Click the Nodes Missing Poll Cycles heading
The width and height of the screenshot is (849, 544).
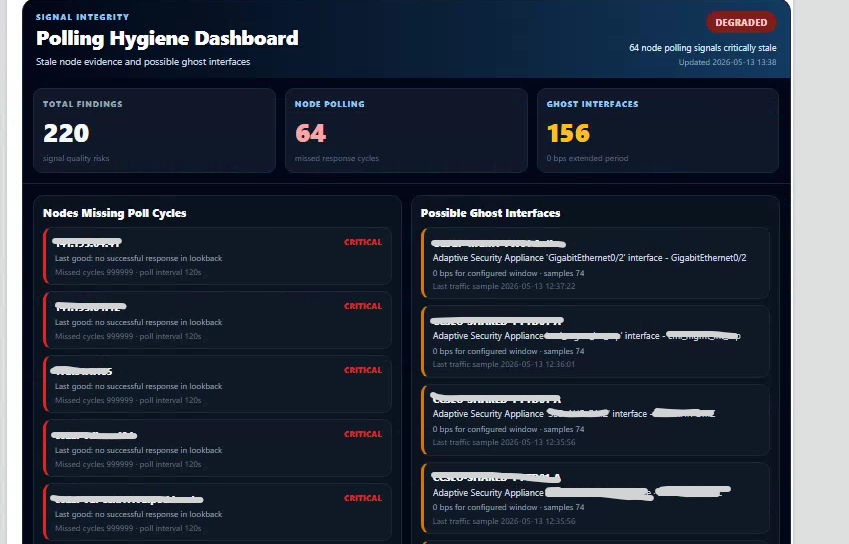114,213
